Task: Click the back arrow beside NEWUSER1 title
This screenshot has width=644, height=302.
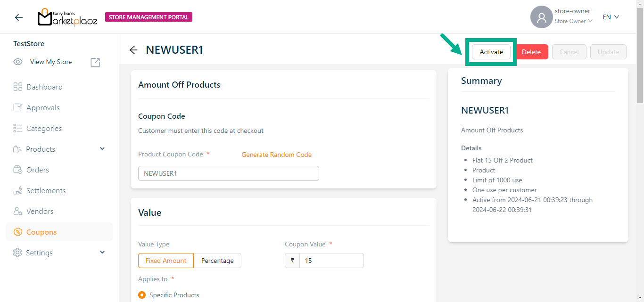Action: coord(133,50)
